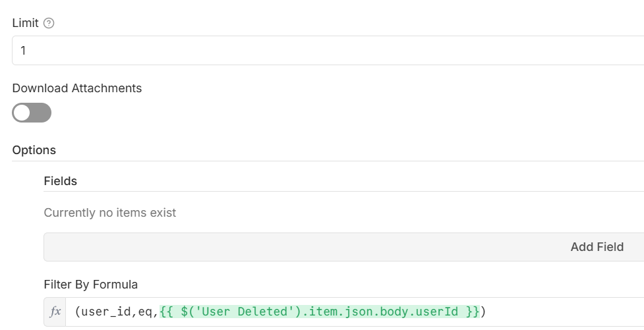Image resolution: width=644 pixels, height=330 pixels.
Task: Click the Fields label
Action: (x=60, y=181)
